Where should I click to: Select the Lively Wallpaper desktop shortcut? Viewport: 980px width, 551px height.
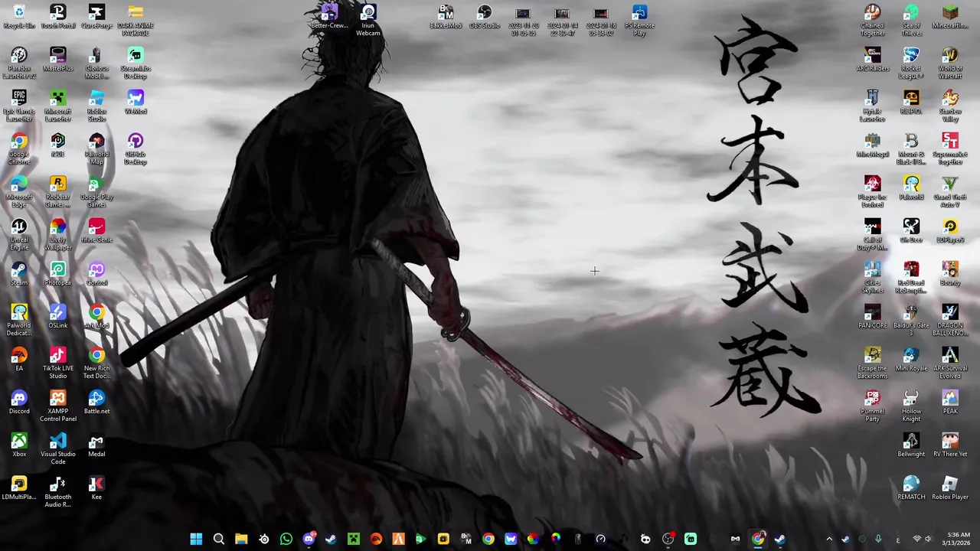[57, 235]
